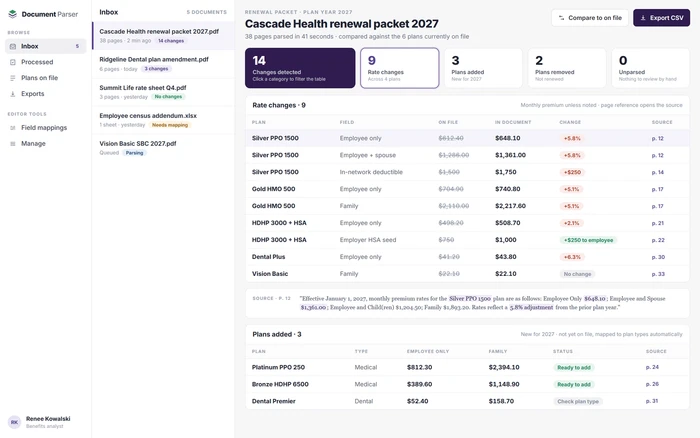Click the 14 changes badge

click(171, 41)
